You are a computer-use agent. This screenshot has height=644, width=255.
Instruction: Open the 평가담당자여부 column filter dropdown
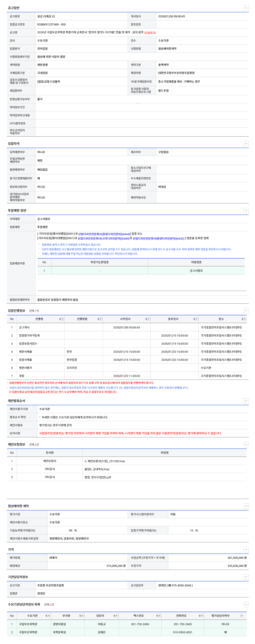pos(241,616)
